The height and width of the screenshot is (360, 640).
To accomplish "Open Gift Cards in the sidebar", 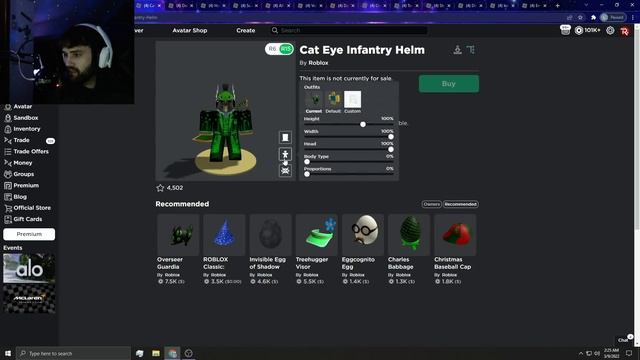I will pos(27,219).
